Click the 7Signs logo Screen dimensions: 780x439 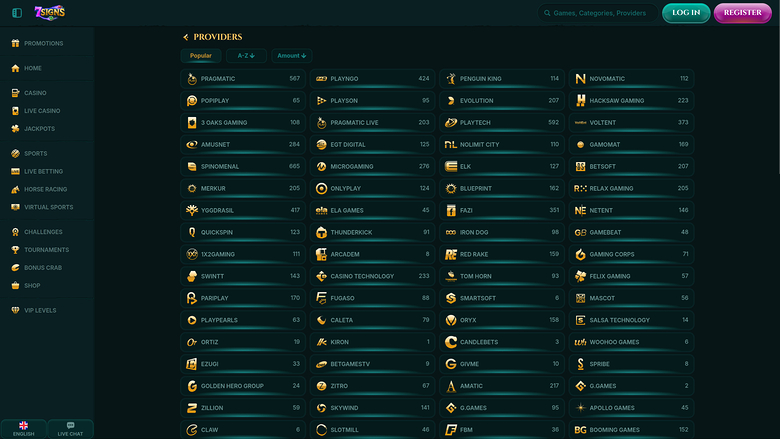47,12
